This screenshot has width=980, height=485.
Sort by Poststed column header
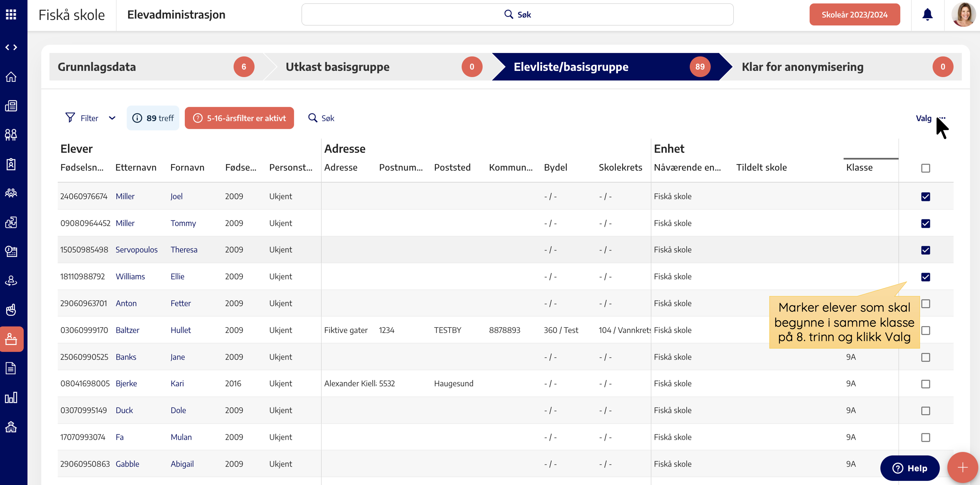pos(452,167)
